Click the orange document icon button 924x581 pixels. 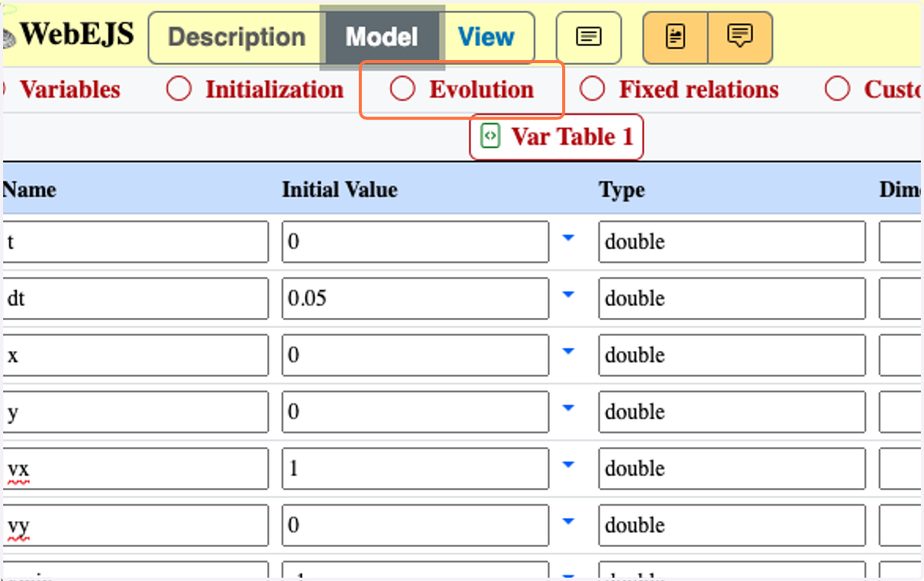pos(675,37)
